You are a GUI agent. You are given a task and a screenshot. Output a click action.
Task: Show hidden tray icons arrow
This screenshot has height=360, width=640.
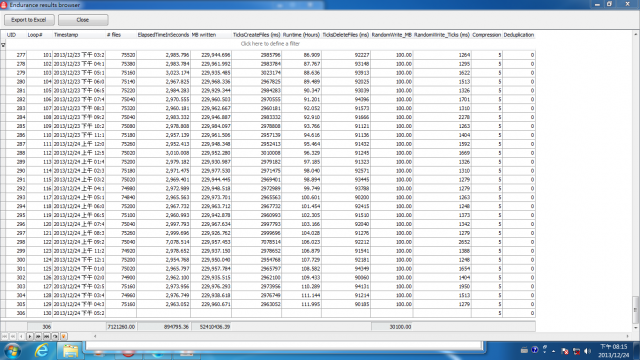[x=554, y=351]
